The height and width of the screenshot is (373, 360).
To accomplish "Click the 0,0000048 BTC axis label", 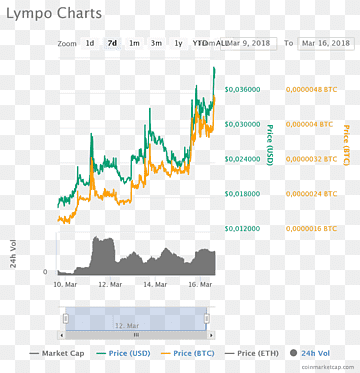I will coord(311,90).
